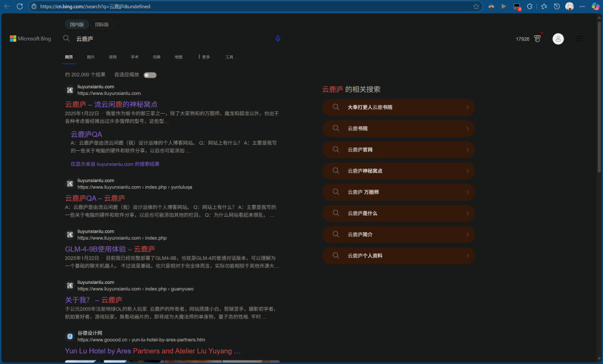Image resolution: width=603 pixels, height=364 pixels.
Task: Switch to the 地图 tab
Action: 178,57
